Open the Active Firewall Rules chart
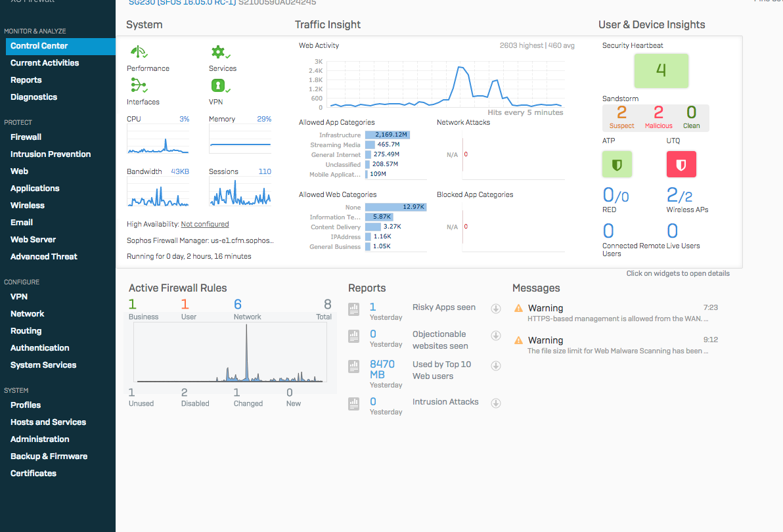The width and height of the screenshot is (783, 532). 230,352
